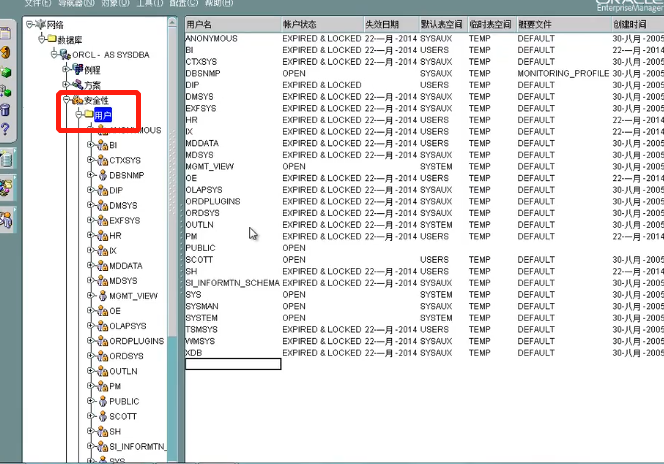
Task: Click the 创建时间 column header
Action: (638, 25)
